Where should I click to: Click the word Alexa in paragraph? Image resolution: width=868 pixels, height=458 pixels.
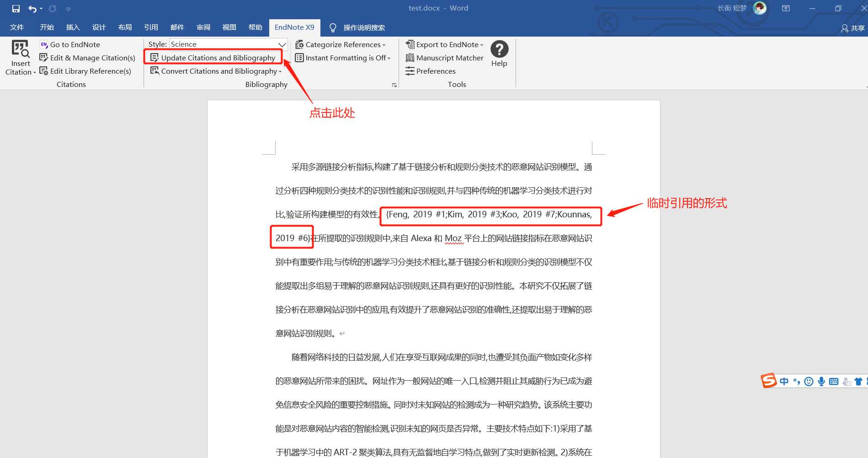(421, 238)
